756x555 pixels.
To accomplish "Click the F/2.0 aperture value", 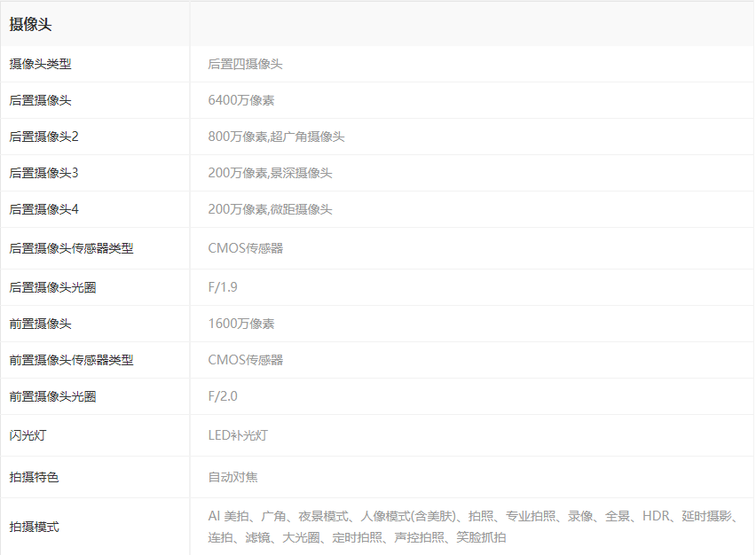I will [x=223, y=396].
